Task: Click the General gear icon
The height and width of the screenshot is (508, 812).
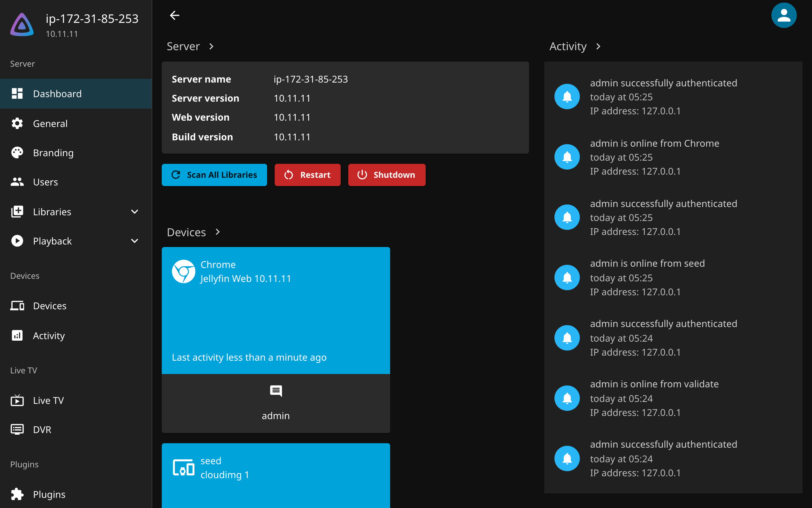Action: (x=17, y=123)
